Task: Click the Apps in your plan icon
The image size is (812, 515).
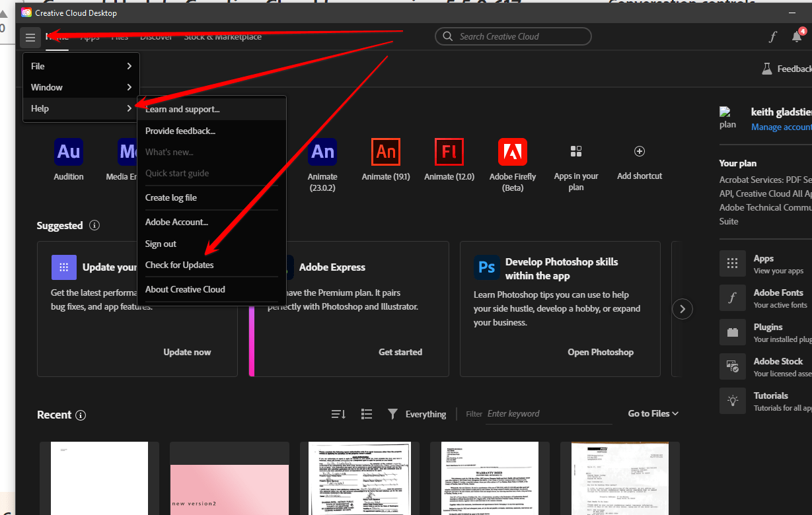Action: [575, 151]
